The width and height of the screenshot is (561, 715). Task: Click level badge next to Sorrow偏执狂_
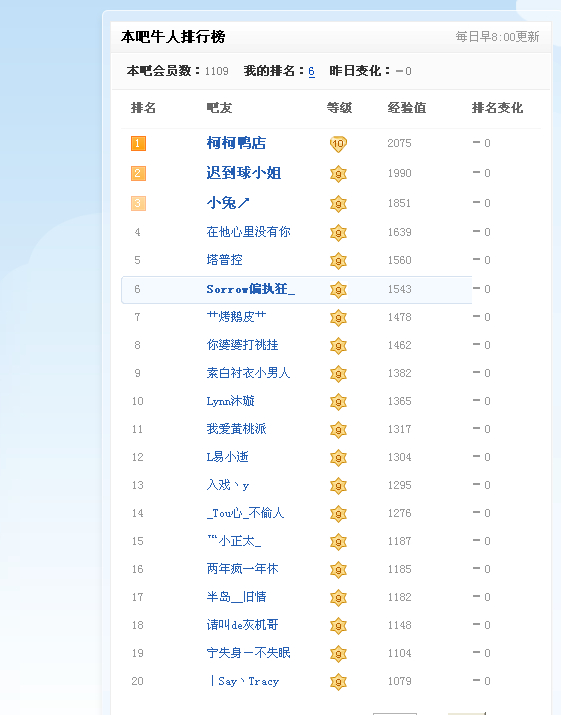[x=338, y=290]
